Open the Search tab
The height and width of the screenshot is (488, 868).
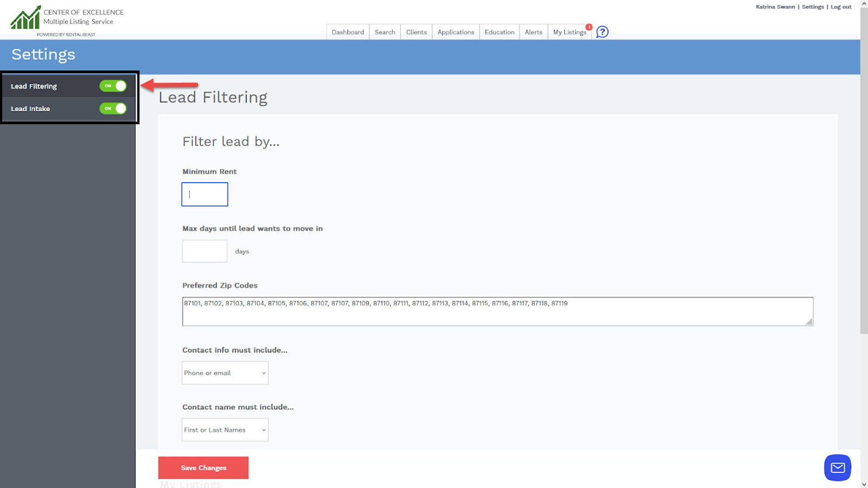(x=385, y=32)
